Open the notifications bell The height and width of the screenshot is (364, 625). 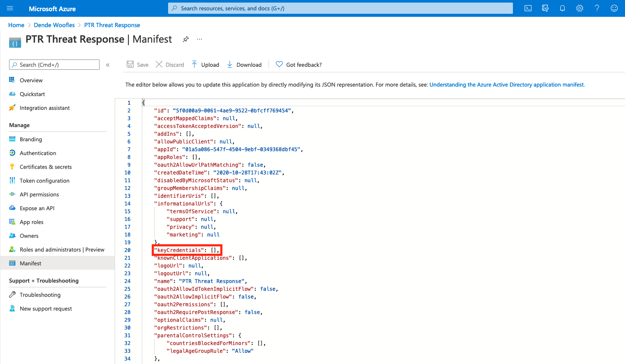[562, 8]
